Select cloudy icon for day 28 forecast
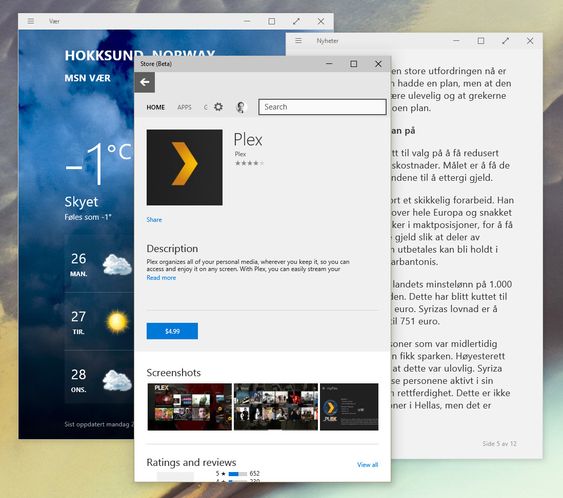This screenshot has width=563, height=498. pyautogui.click(x=117, y=380)
